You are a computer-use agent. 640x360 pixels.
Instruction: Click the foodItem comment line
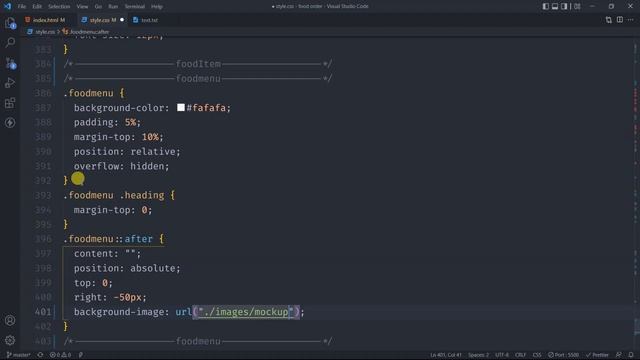[x=198, y=64]
